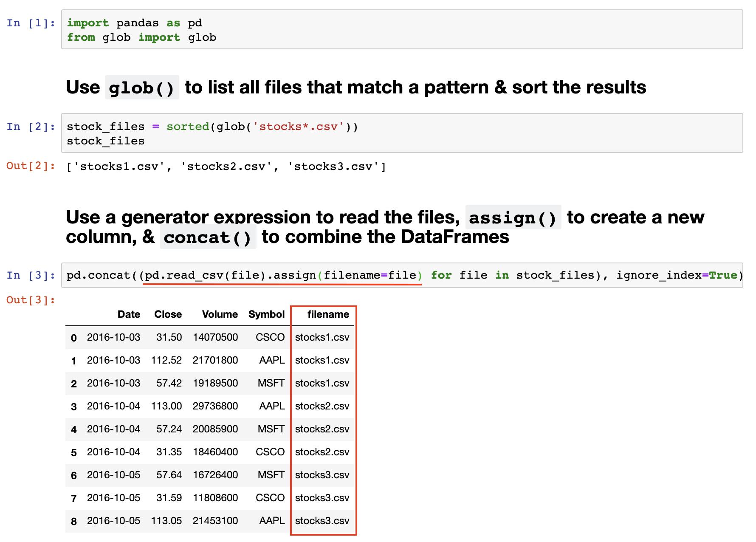Click the filename column header
This screenshot has width=756, height=542.
pos(328,314)
